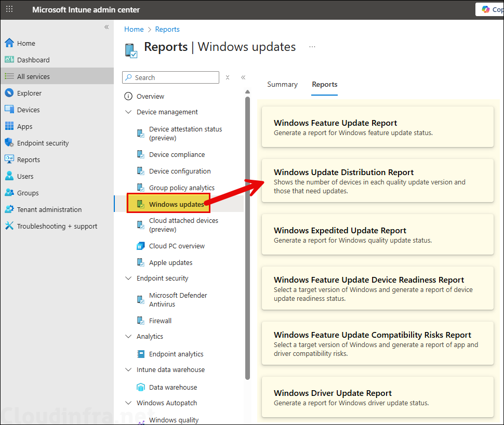This screenshot has width=504, height=425.
Task: Collapse the Endpoint security section chevron
Action: (128, 278)
